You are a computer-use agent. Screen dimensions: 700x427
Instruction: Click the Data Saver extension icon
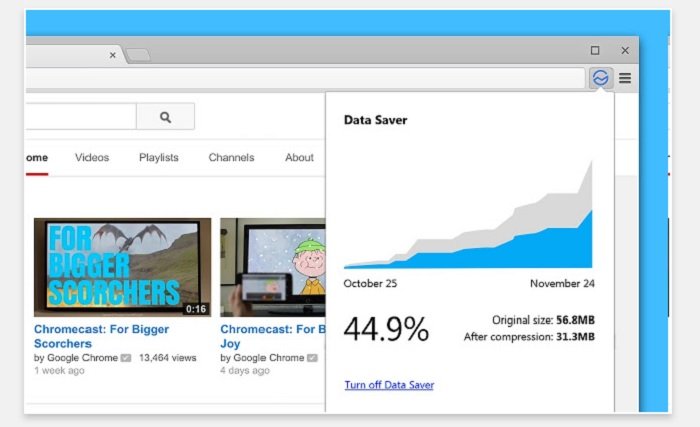pos(600,78)
